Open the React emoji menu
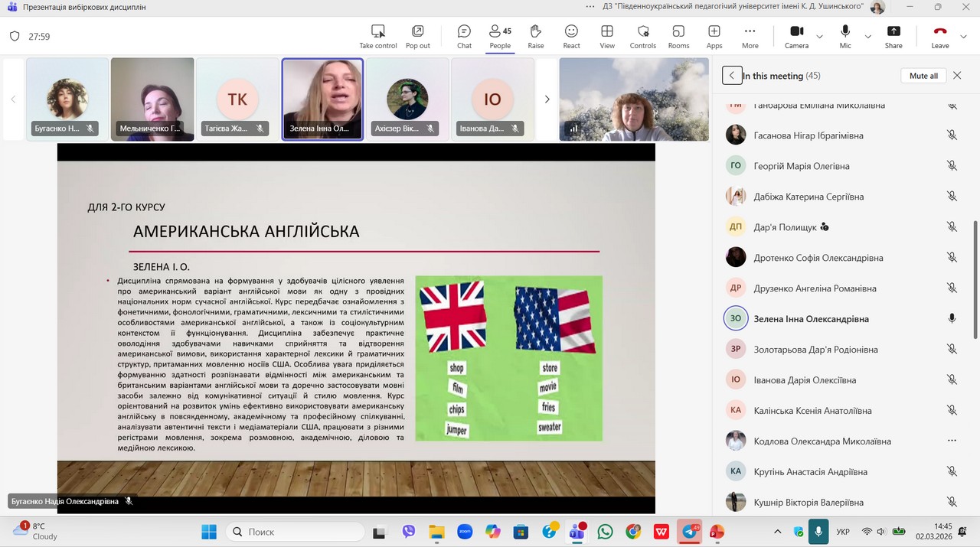The width and height of the screenshot is (980, 547). (571, 36)
